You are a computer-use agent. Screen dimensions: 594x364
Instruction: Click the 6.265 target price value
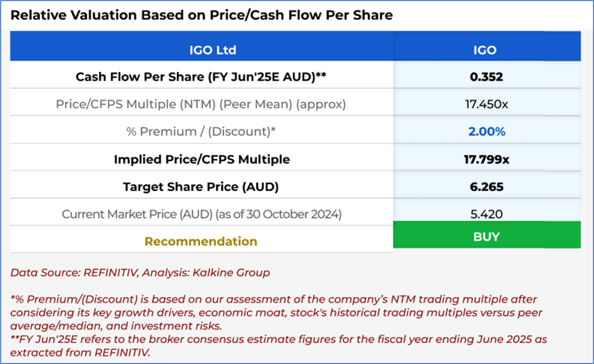tap(487, 187)
